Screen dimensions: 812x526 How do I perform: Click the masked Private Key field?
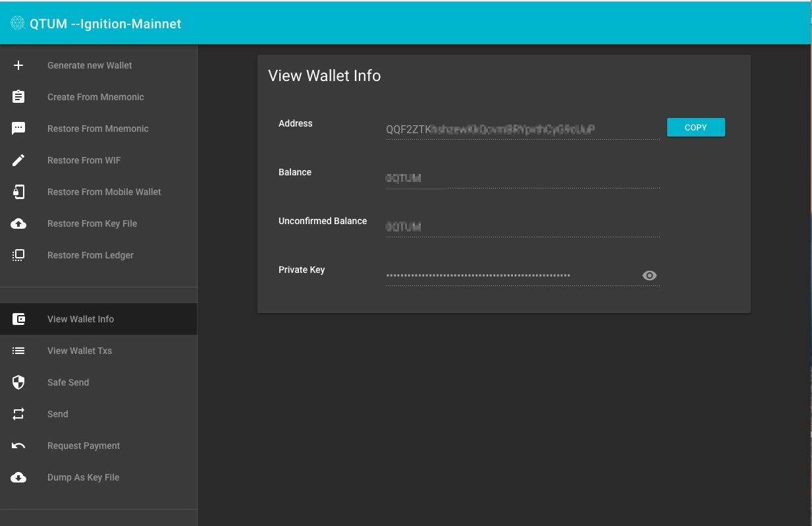[523, 276]
